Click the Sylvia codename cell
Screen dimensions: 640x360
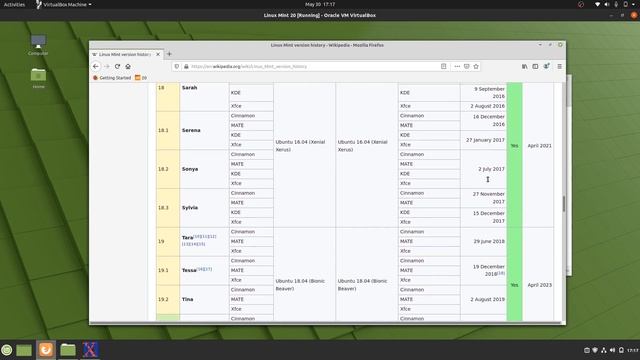tap(204, 208)
